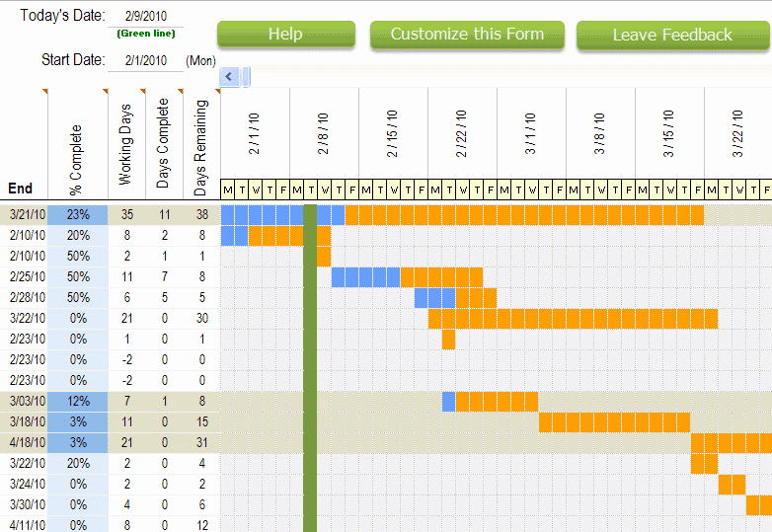Image resolution: width=772 pixels, height=532 pixels.
Task: Select Working Days value 35
Action: pyautogui.click(x=127, y=214)
